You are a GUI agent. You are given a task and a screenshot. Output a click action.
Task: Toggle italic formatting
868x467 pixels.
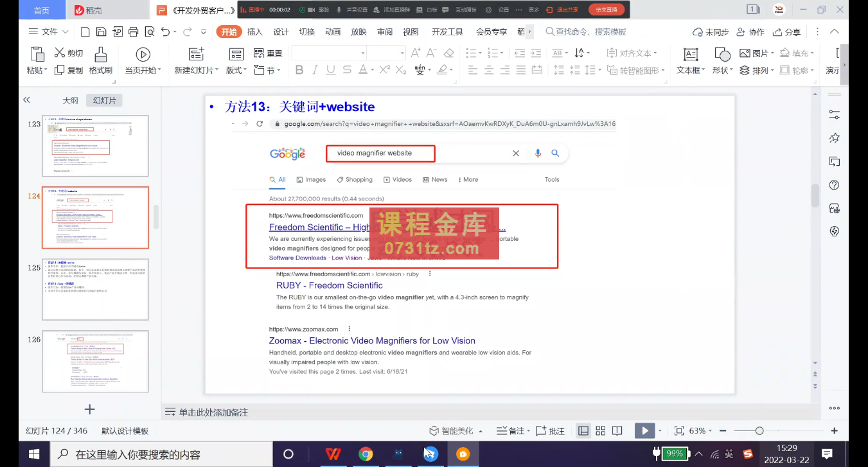(315, 70)
